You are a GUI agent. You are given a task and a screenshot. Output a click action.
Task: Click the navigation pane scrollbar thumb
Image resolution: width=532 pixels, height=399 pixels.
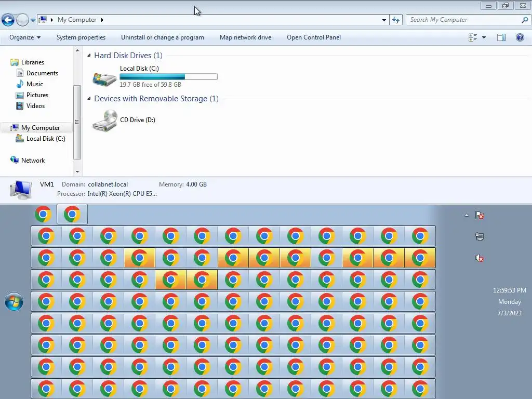(77, 122)
